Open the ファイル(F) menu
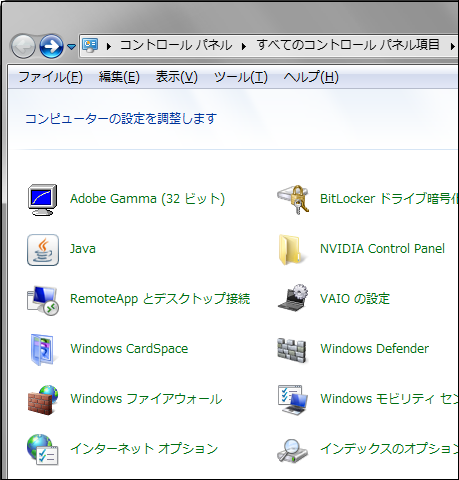The image size is (459, 480). [x=50, y=77]
